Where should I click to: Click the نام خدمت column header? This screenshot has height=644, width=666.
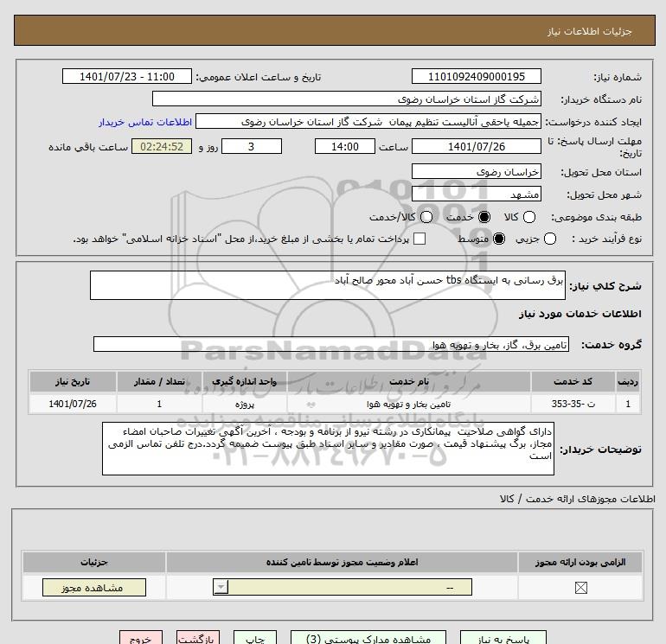[x=408, y=381]
